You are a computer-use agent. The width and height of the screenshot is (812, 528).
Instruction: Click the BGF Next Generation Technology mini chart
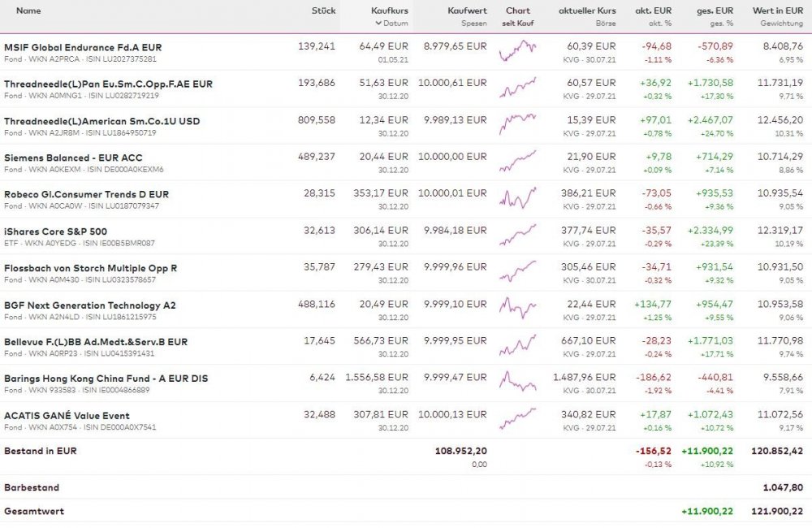click(517, 309)
